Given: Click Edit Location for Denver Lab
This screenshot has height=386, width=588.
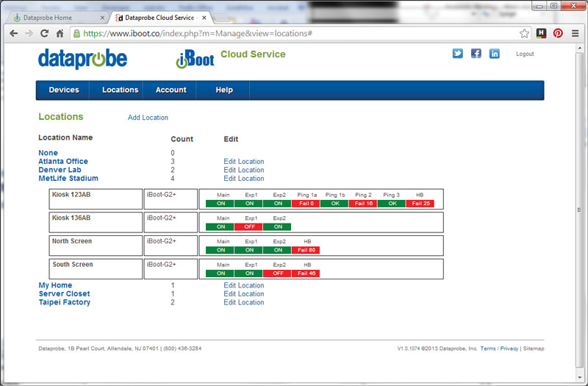Looking at the screenshot, I should click(x=243, y=170).
